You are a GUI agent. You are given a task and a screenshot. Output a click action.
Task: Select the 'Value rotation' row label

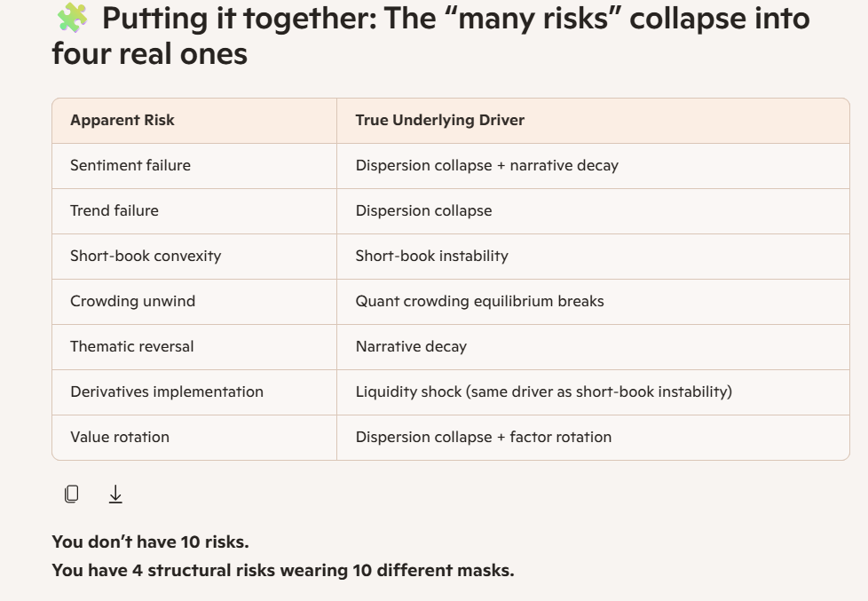[x=120, y=437]
